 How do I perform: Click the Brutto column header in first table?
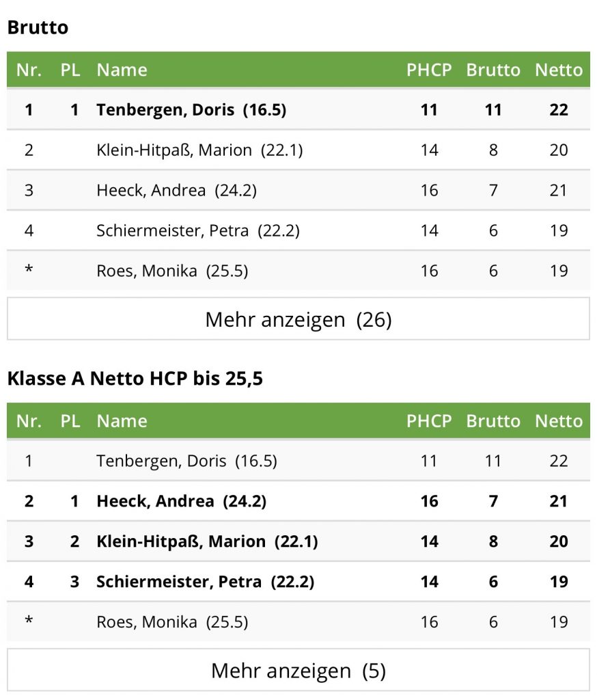click(493, 70)
